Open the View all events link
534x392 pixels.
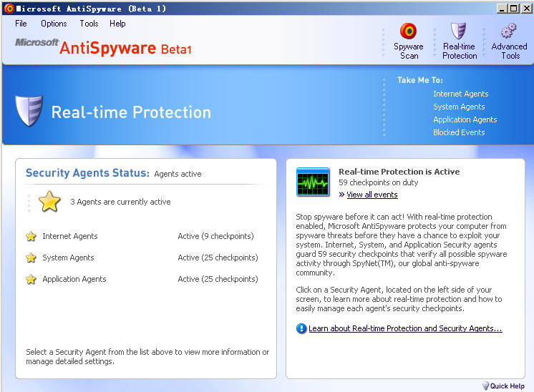pos(372,195)
